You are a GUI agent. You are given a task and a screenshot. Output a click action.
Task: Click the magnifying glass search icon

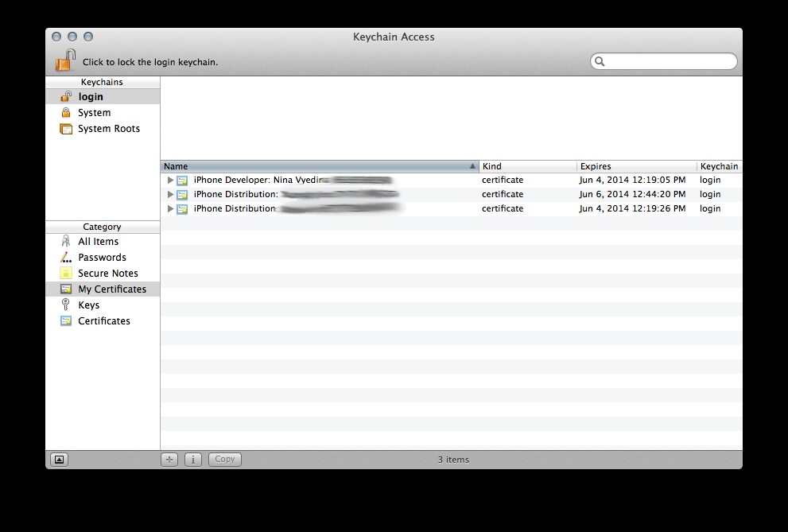tap(600, 61)
